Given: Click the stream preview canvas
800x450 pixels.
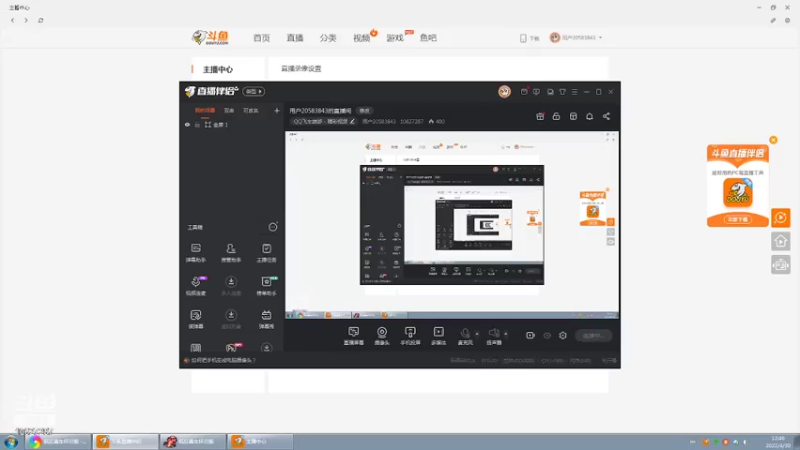Looking at the screenshot, I should (x=452, y=225).
